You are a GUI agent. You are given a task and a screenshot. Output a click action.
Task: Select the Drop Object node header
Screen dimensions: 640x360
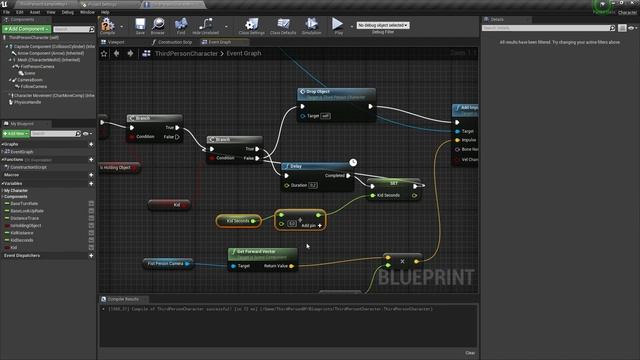click(336, 94)
